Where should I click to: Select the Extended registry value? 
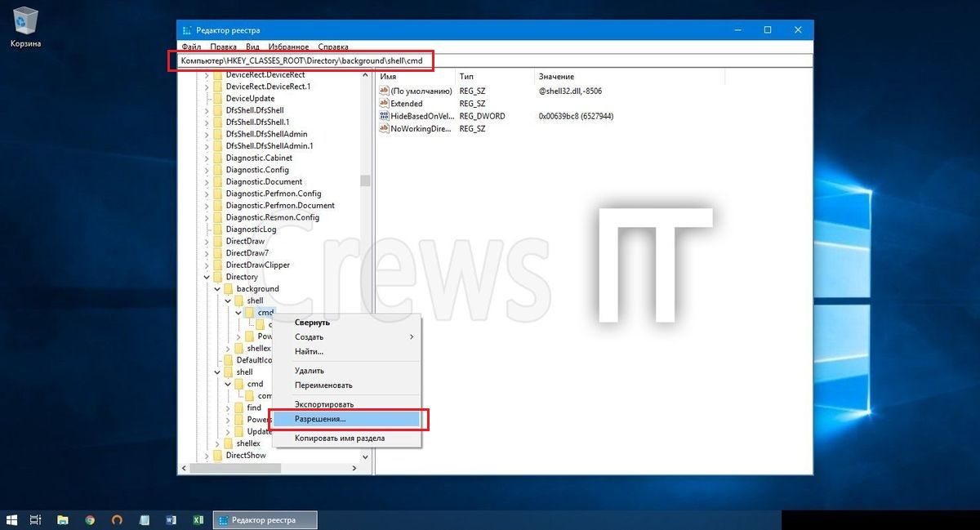click(x=406, y=104)
